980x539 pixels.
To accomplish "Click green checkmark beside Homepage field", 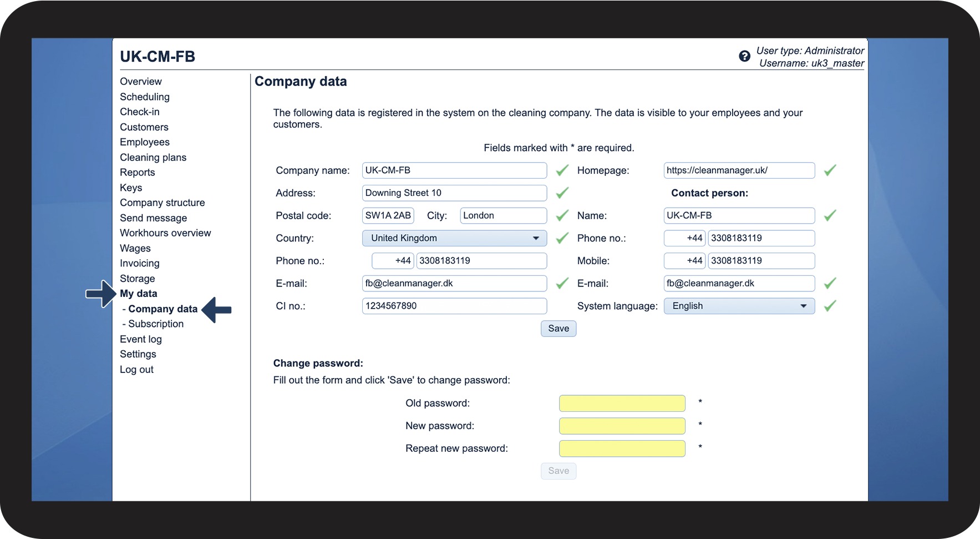I will (830, 170).
